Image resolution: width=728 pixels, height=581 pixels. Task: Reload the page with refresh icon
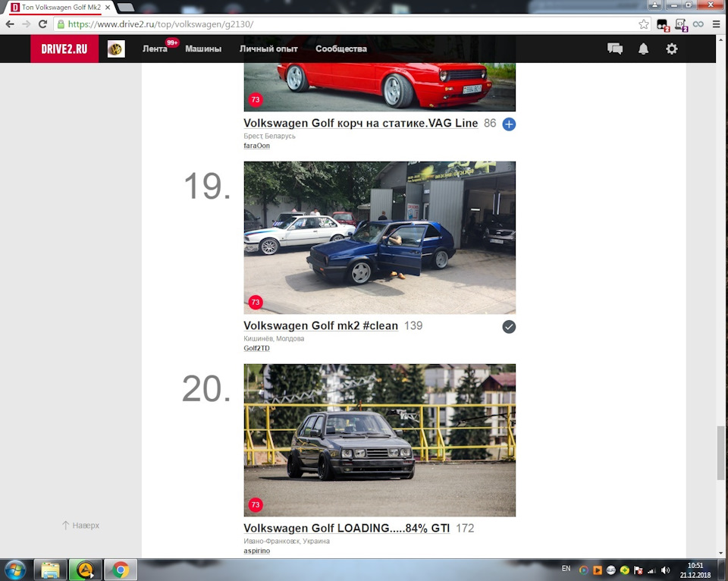pyautogui.click(x=42, y=24)
